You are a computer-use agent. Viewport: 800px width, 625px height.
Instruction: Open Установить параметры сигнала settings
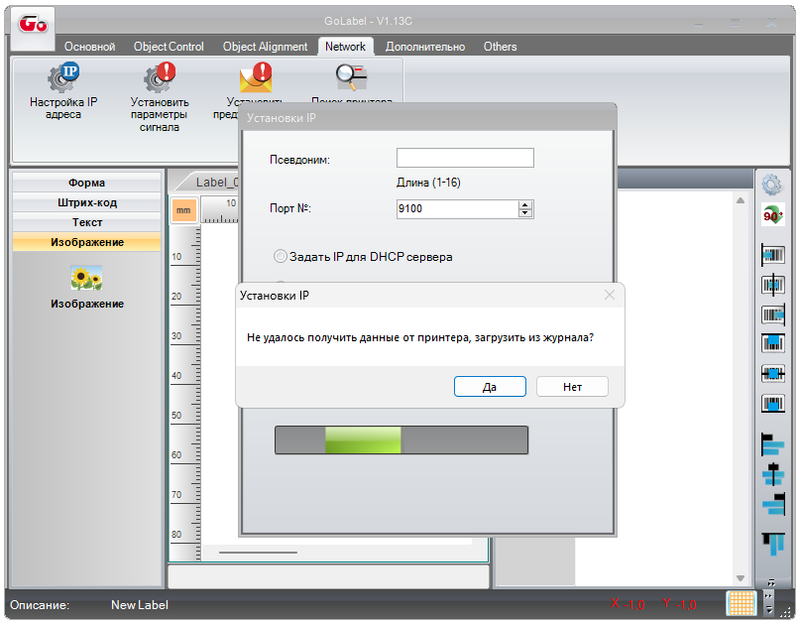159,97
